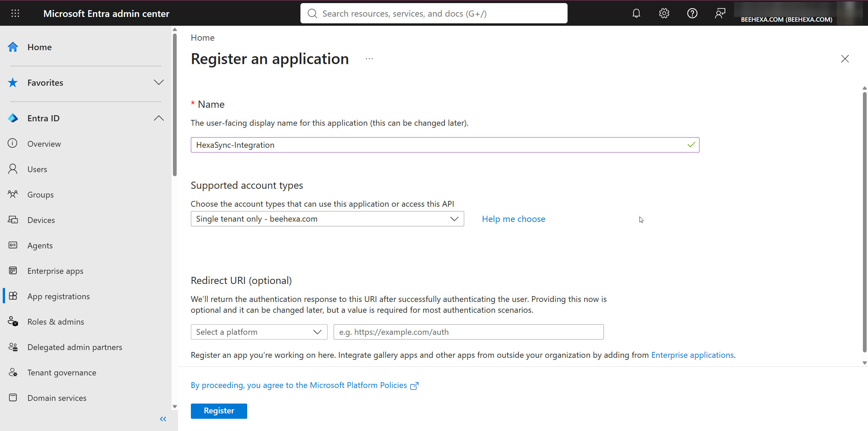868x431 pixels.
Task: Open Delegated admin partners menu item
Action: click(x=75, y=347)
